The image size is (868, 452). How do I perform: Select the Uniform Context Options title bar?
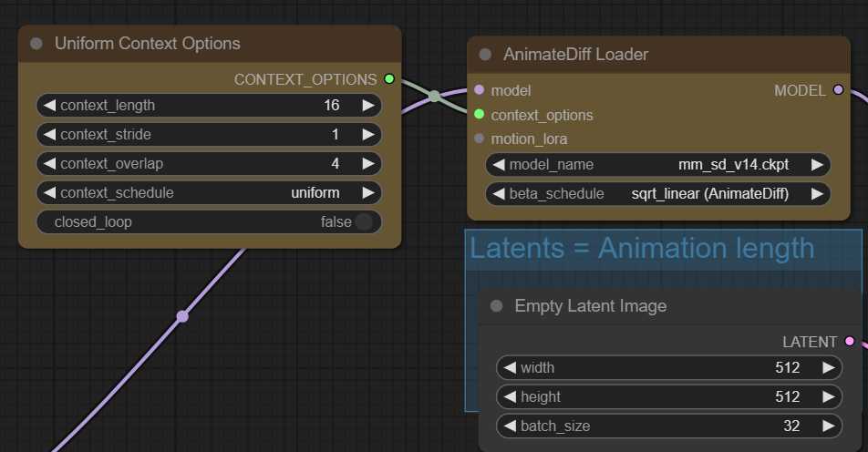[x=210, y=44]
